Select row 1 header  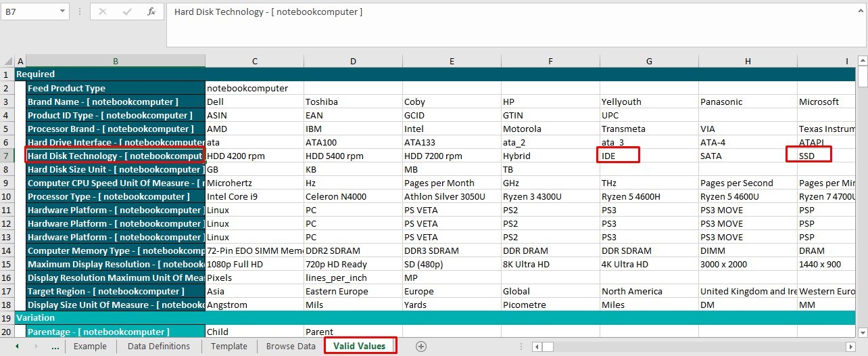click(x=7, y=74)
